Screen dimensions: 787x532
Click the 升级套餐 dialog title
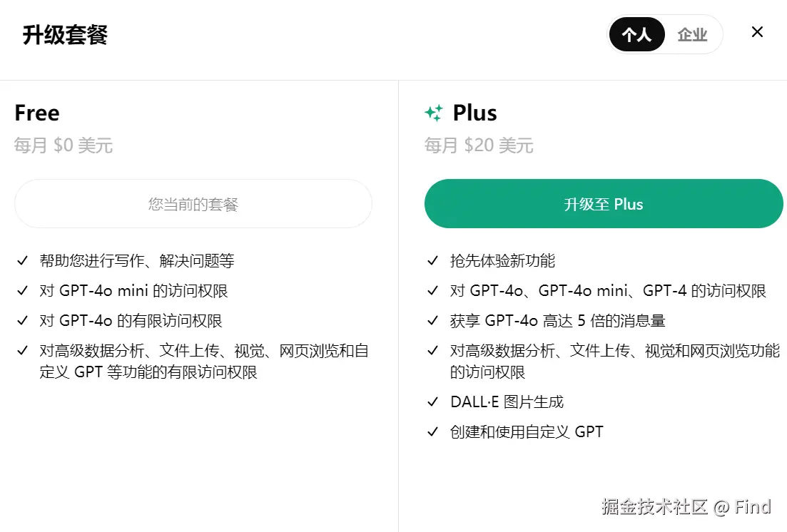(65, 34)
